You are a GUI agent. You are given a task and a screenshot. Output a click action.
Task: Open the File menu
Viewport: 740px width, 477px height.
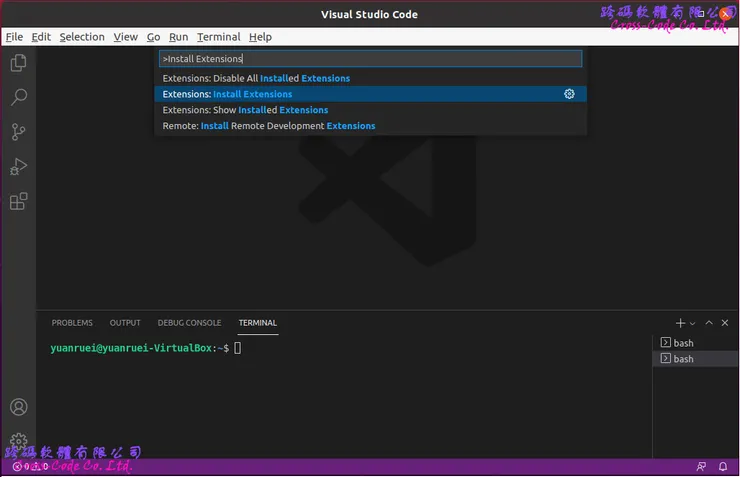(14, 37)
